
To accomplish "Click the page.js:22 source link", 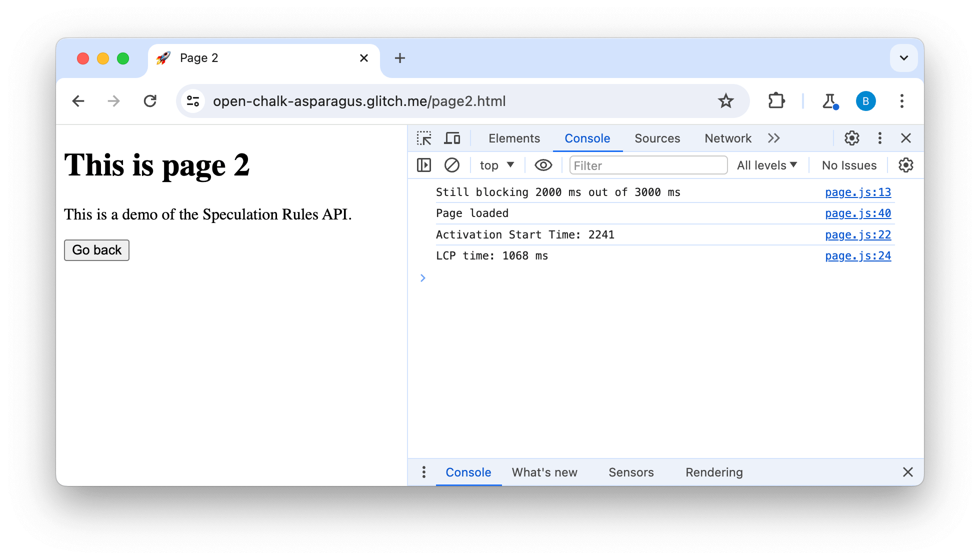I will click(858, 235).
